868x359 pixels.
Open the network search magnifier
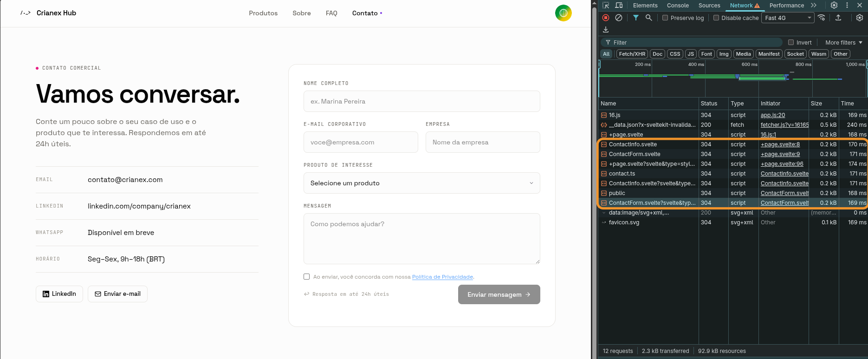tap(649, 18)
